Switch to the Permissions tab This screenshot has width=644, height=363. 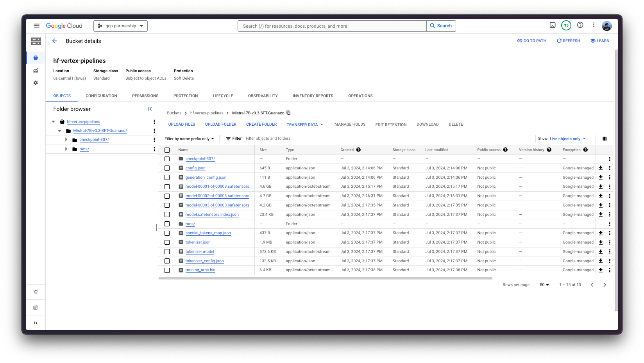145,96
